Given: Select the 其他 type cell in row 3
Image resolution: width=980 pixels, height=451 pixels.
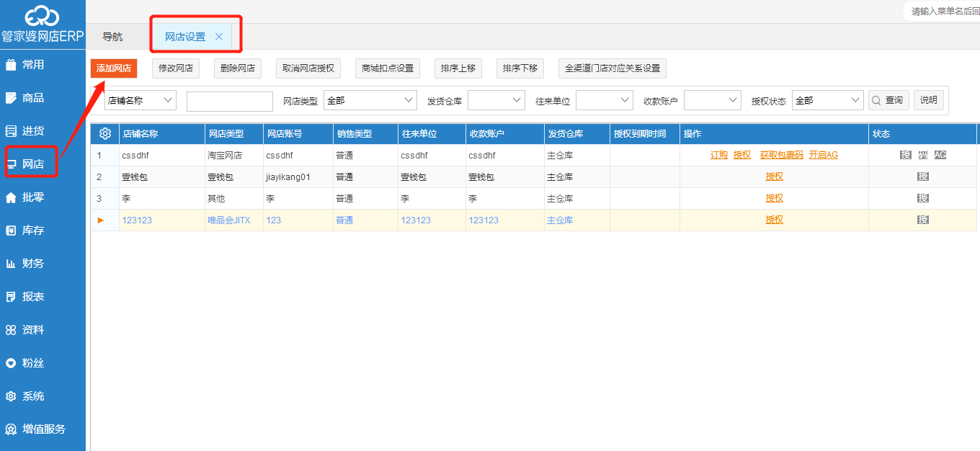Looking at the screenshot, I should click(233, 198).
